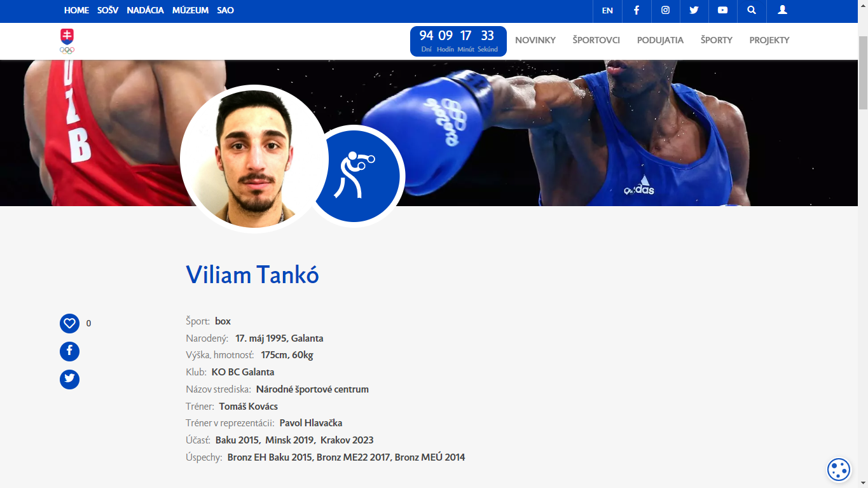Open the ŠPORTOVCI menu item

596,40
